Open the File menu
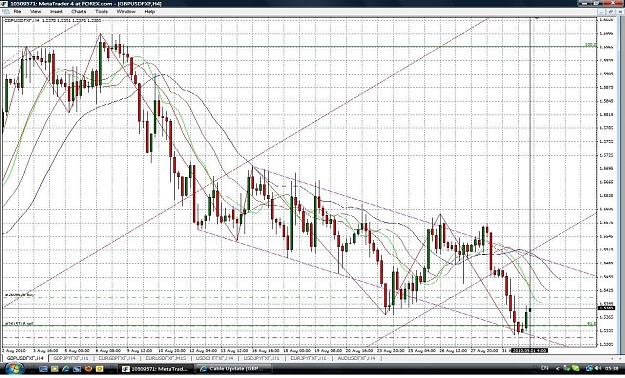This screenshot has width=625, height=378. coord(18,12)
